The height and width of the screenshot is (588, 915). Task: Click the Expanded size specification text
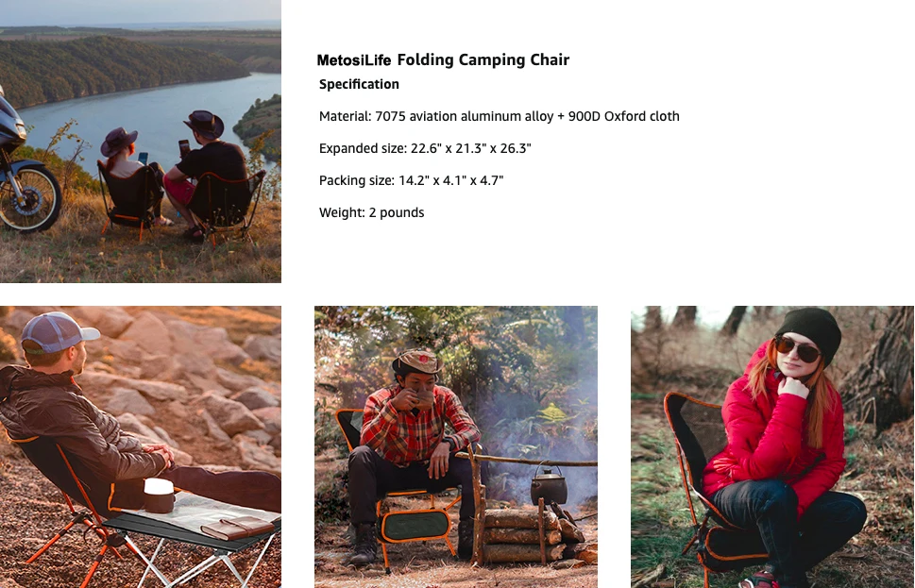click(425, 148)
